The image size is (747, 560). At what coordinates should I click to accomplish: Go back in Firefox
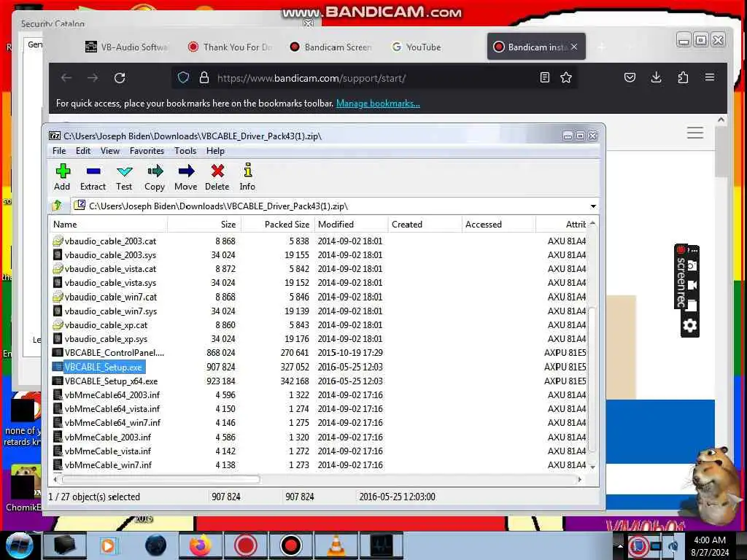point(66,77)
